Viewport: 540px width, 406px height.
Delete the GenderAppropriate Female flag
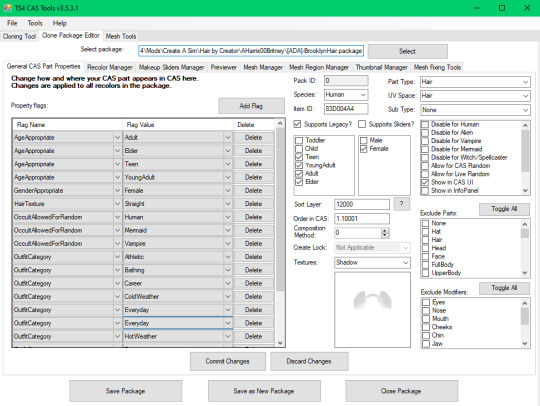click(254, 190)
